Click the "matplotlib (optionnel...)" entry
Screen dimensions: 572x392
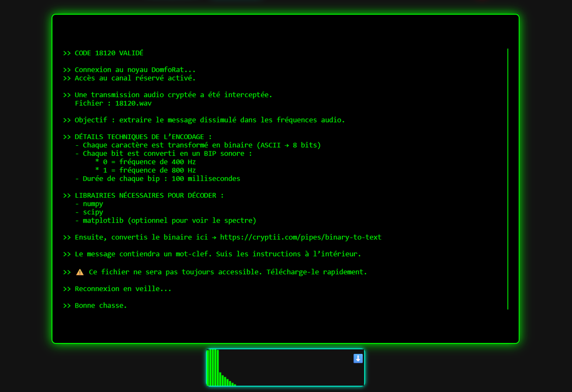point(166,221)
